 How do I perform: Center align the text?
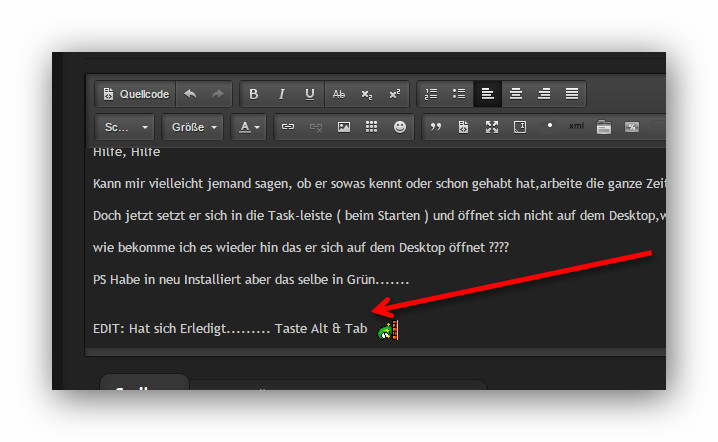[516, 94]
